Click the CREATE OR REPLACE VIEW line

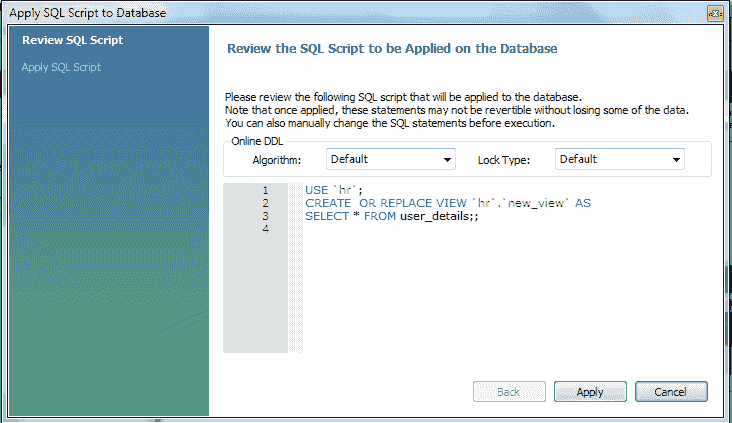(448, 203)
